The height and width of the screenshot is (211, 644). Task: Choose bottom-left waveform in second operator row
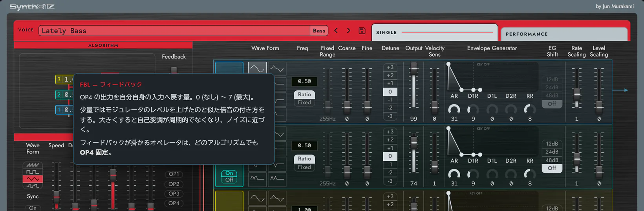[257, 179]
